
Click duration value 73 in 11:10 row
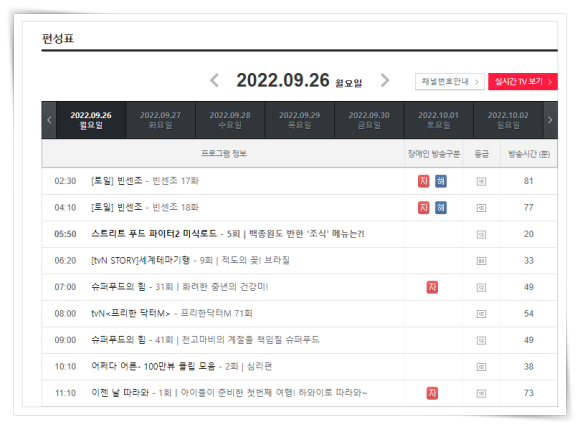(x=528, y=393)
